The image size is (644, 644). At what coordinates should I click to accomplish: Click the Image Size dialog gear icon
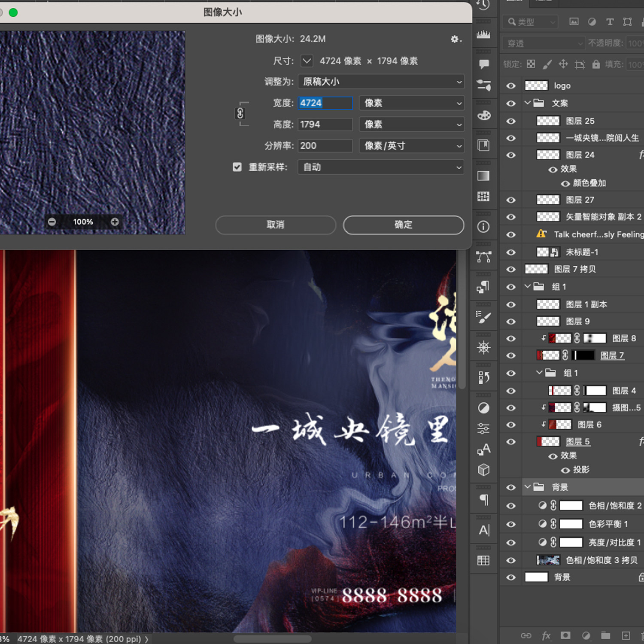(456, 39)
